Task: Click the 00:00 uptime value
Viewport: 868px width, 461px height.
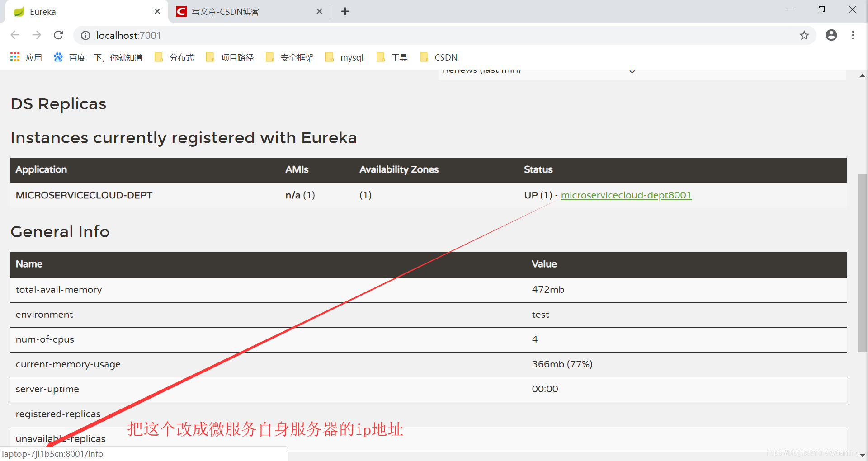Action: click(545, 389)
